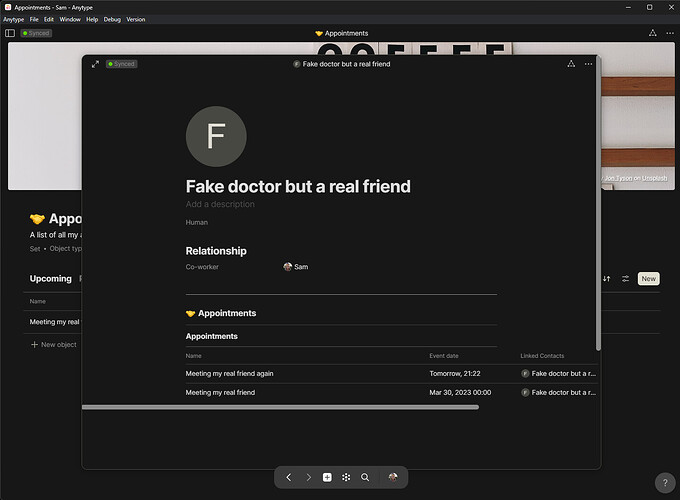This screenshot has width=680, height=500.
Task: Open main window three-dots menu
Action: (x=670, y=33)
